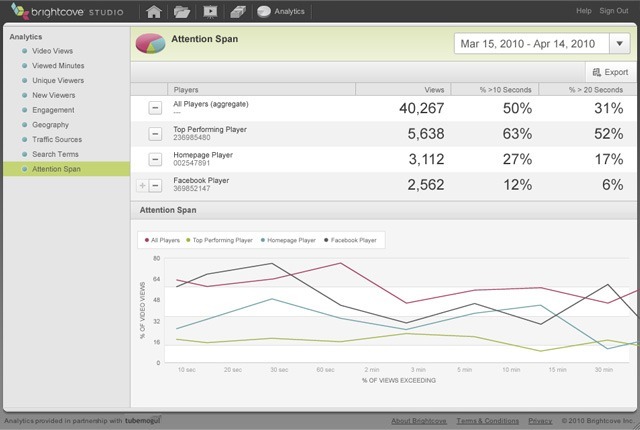Toggle All Players legend series
The height and width of the screenshot is (430, 640).
[x=162, y=240]
